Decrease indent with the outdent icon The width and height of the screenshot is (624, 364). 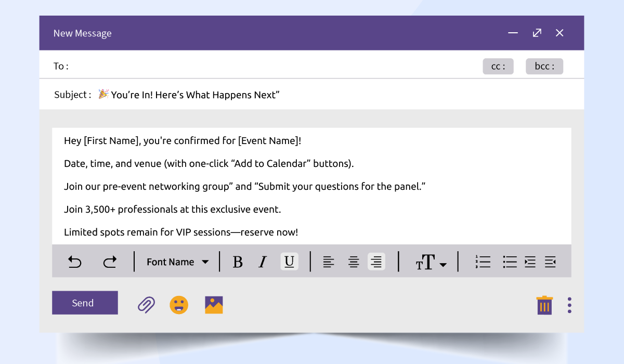tap(550, 262)
